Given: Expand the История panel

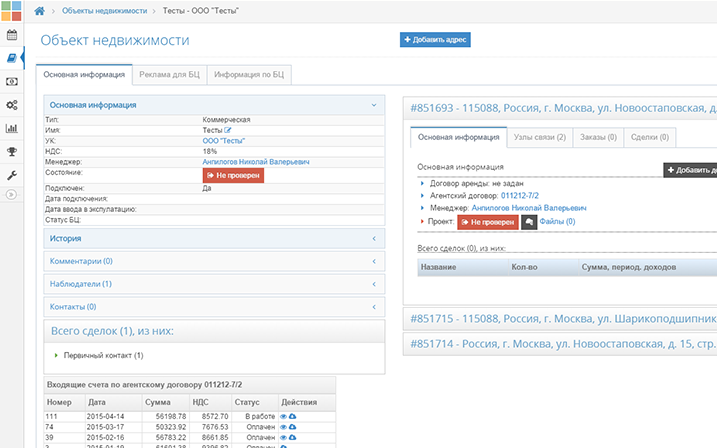Looking at the screenshot, I should click(x=214, y=239).
